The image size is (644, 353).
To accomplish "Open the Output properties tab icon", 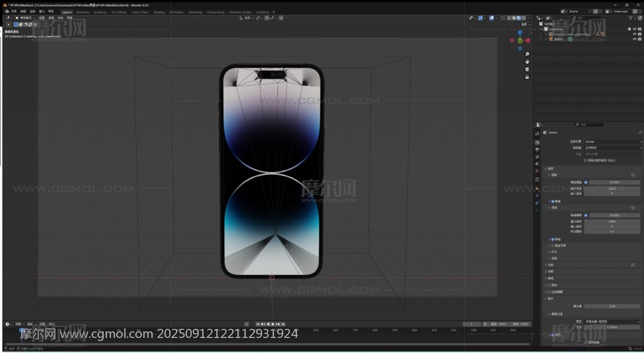I will pyautogui.click(x=537, y=149).
